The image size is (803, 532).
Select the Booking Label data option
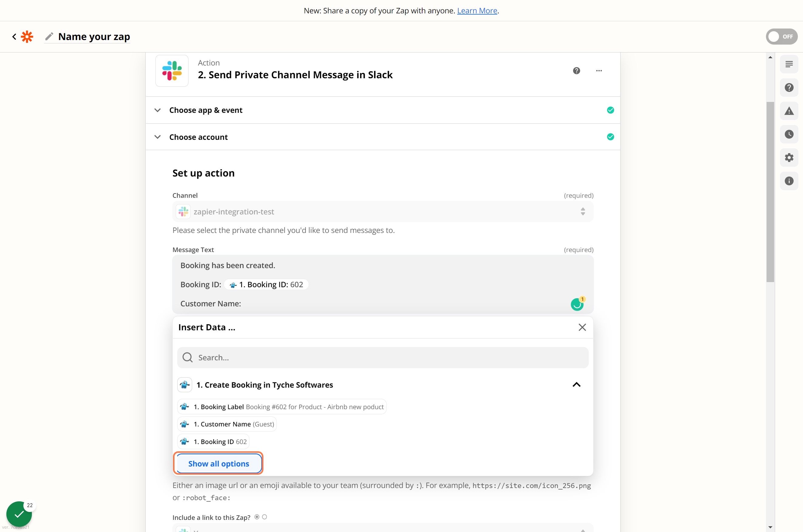(x=282, y=406)
